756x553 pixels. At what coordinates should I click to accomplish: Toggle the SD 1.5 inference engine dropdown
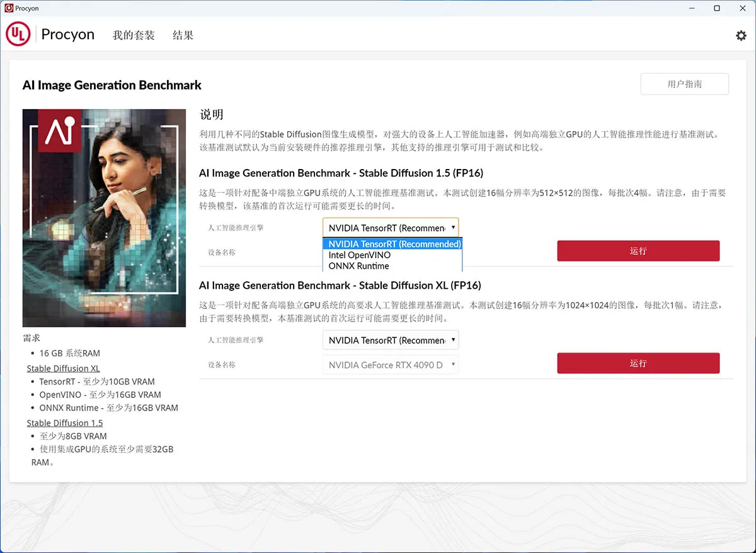pyautogui.click(x=391, y=228)
